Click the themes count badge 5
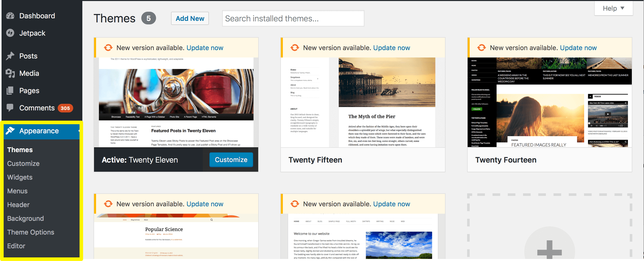Image resolution: width=644 pixels, height=261 pixels. [x=149, y=18]
